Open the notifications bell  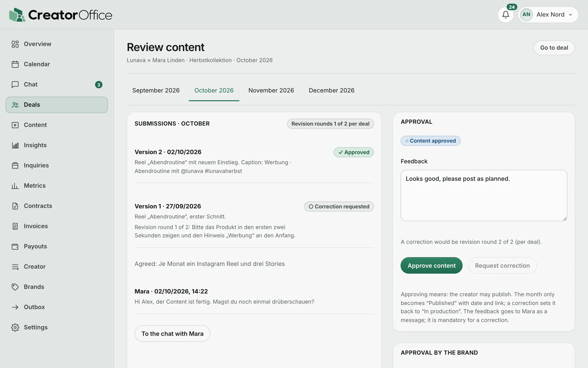(x=506, y=14)
